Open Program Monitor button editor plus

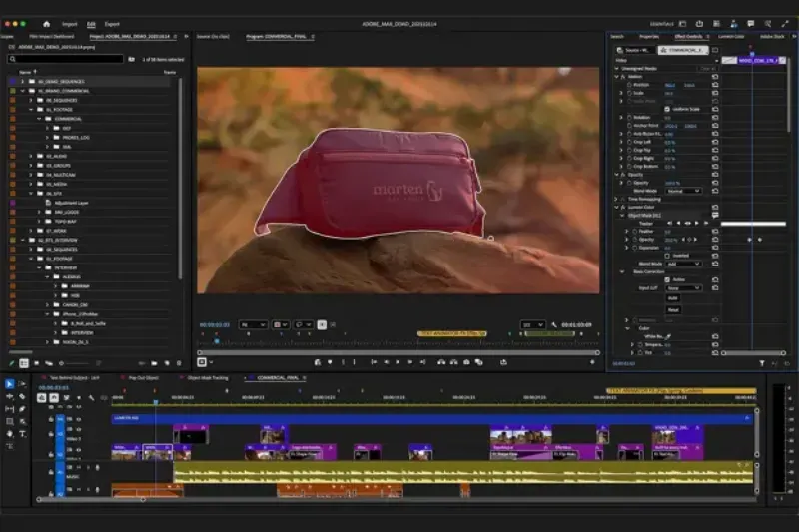tap(592, 362)
